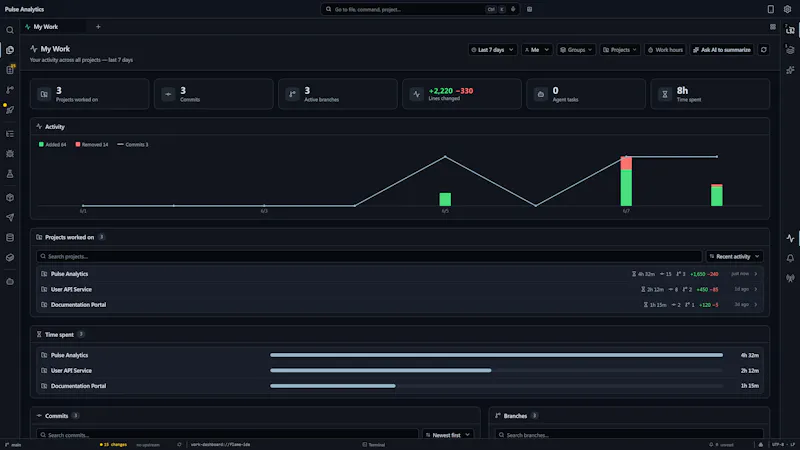Click Ask AI to summarize button

pos(721,49)
